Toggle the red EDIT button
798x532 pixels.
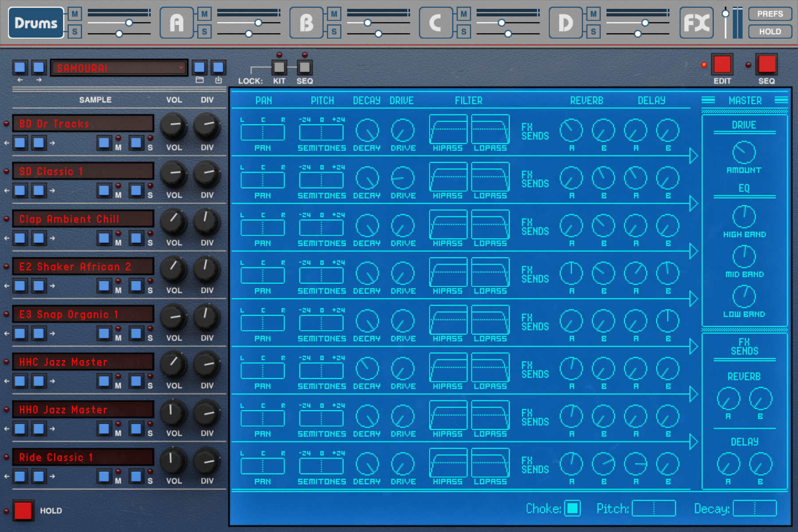pos(722,65)
